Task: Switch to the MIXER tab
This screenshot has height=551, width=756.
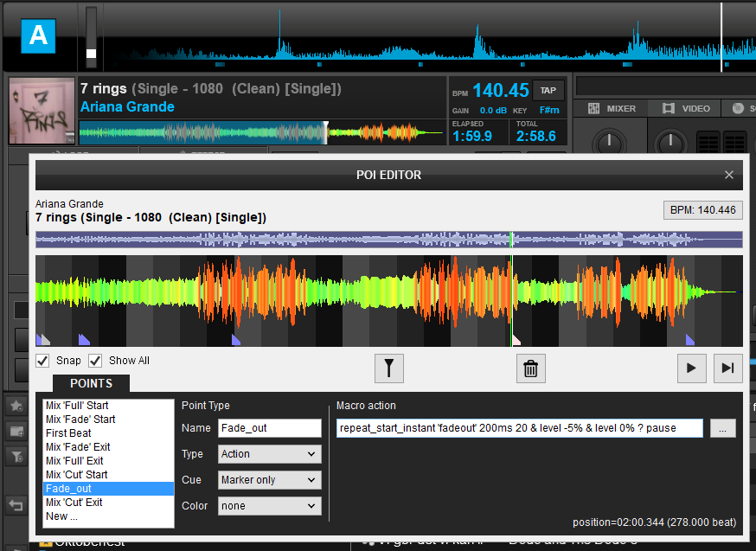Action: pos(612,108)
